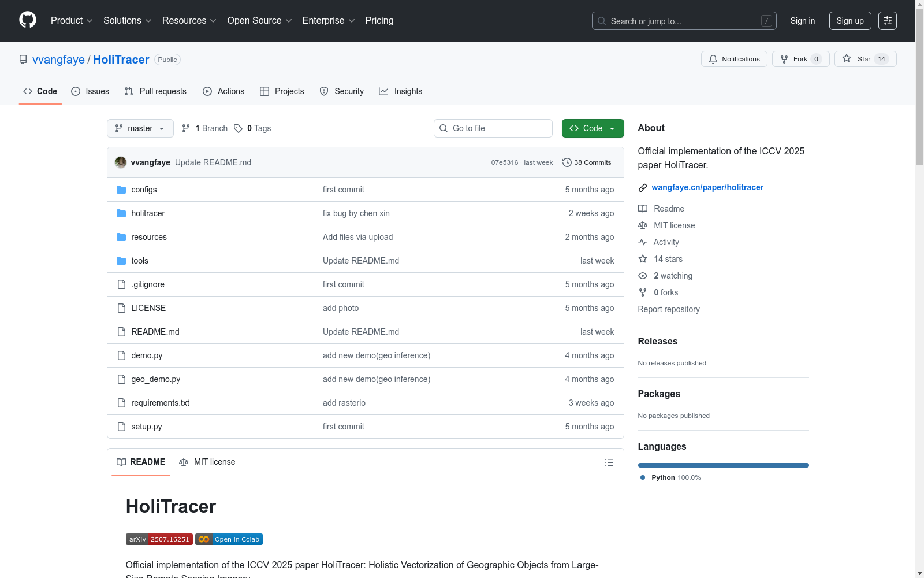Viewport: 924px width, 578px height.
Task: Click the README.md file icon
Action: (121, 332)
